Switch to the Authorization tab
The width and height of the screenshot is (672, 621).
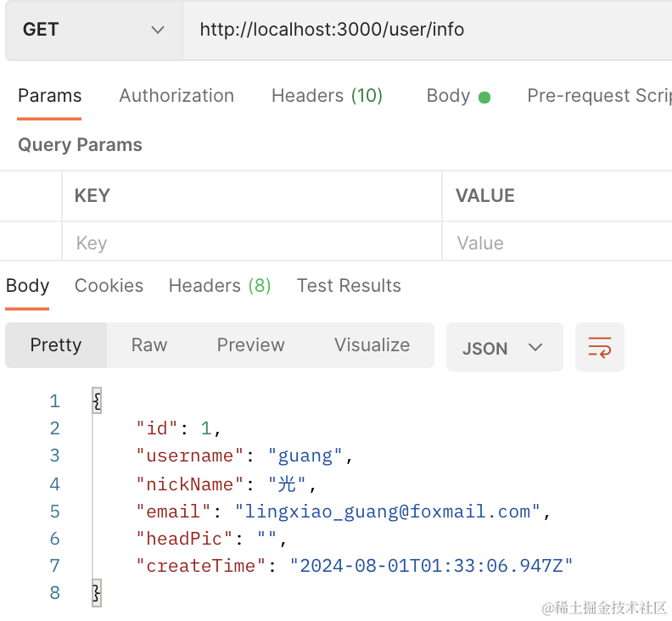(x=176, y=96)
